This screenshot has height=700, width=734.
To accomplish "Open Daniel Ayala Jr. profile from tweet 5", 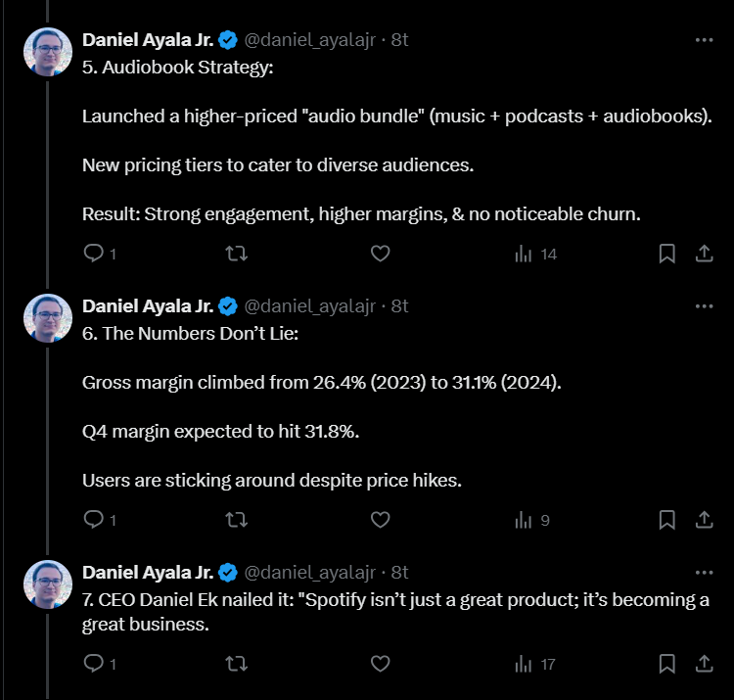I will pos(148,40).
